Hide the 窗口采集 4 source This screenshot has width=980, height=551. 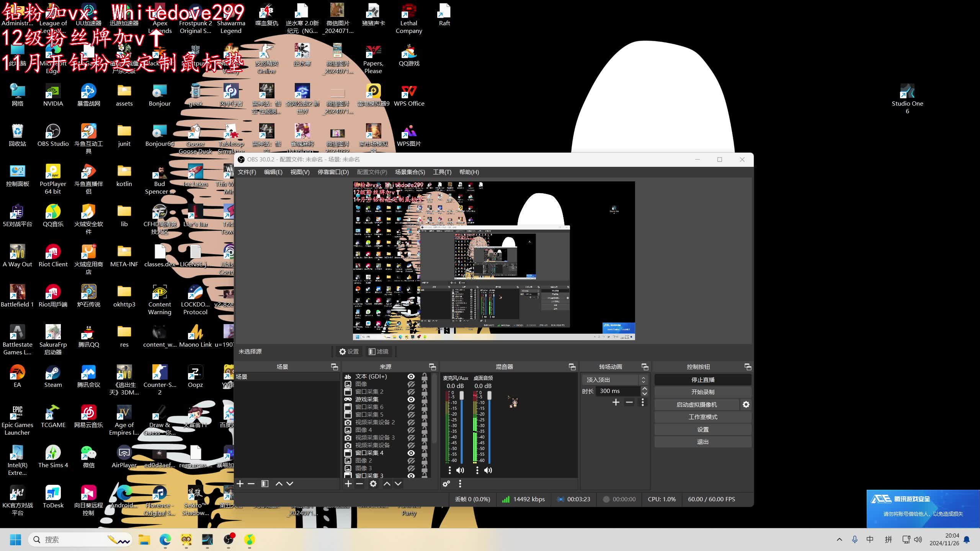(411, 453)
